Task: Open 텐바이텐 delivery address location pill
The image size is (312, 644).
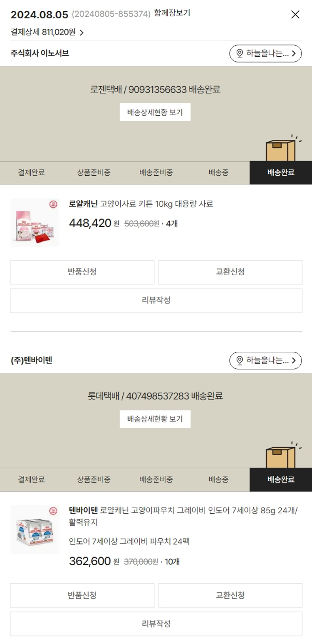Action: (x=265, y=361)
